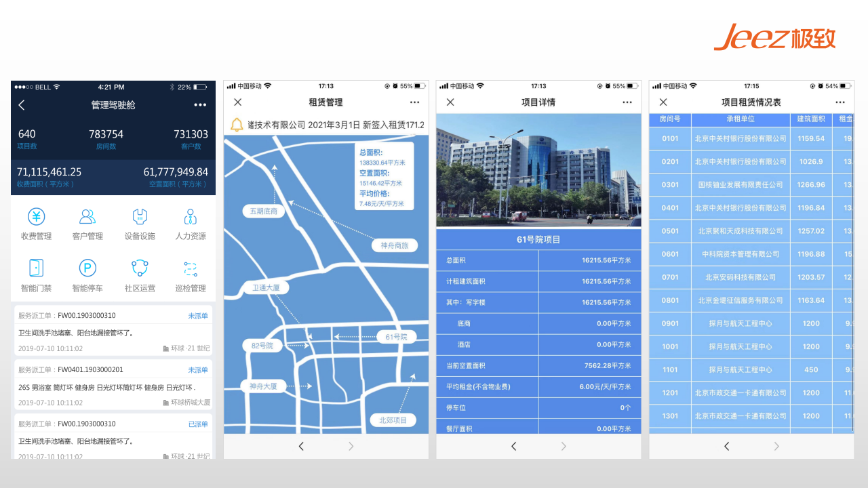Click 71,115,461.25 收费面积 value
Viewport: 868px width, 488px height.
click(49, 172)
